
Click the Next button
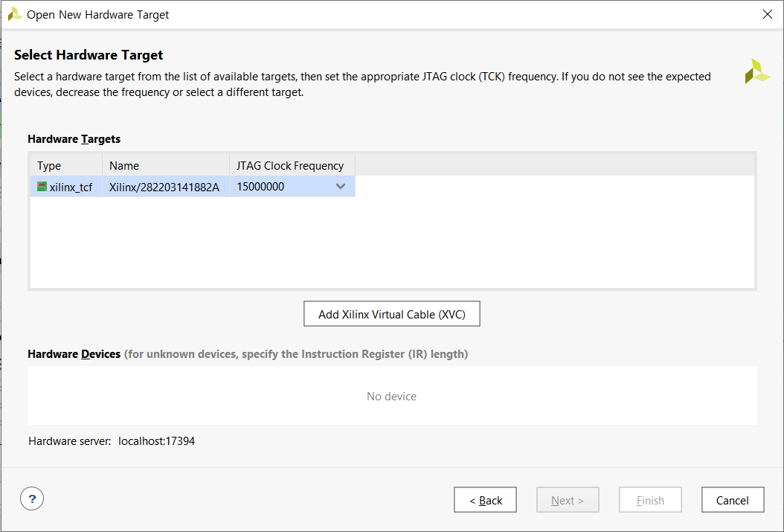click(568, 500)
